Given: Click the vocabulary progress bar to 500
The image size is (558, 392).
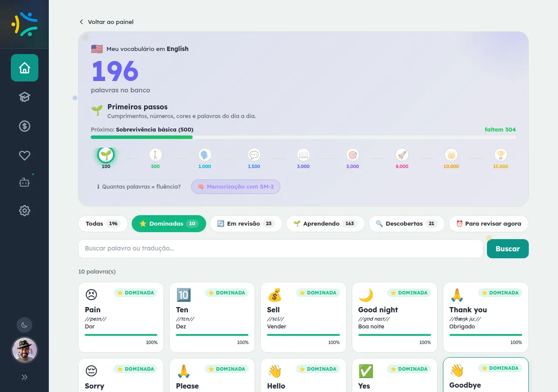Looking at the screenshot, I should (303, 137).
